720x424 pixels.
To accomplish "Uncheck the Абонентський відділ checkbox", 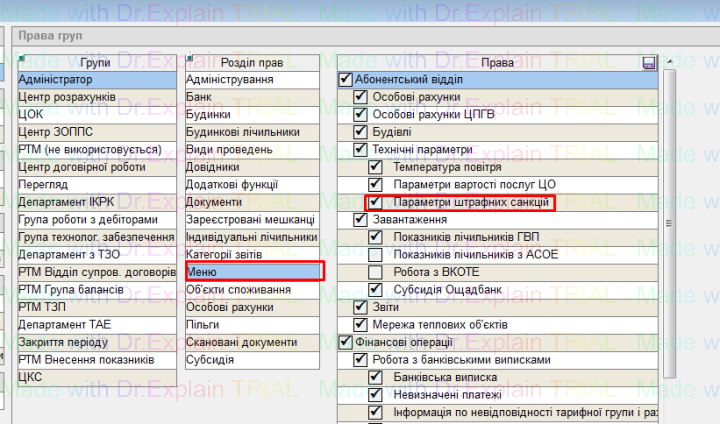I will click(x=346, y=80).
